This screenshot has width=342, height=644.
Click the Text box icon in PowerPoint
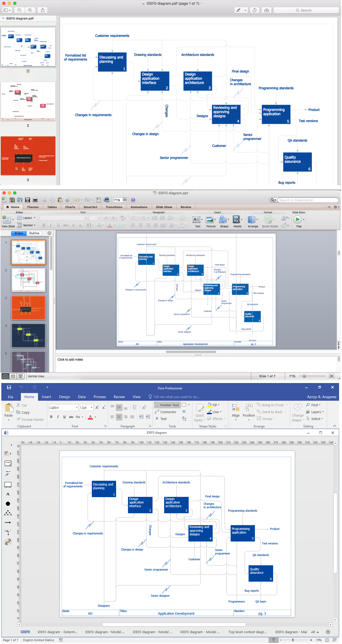coord(197,222)
